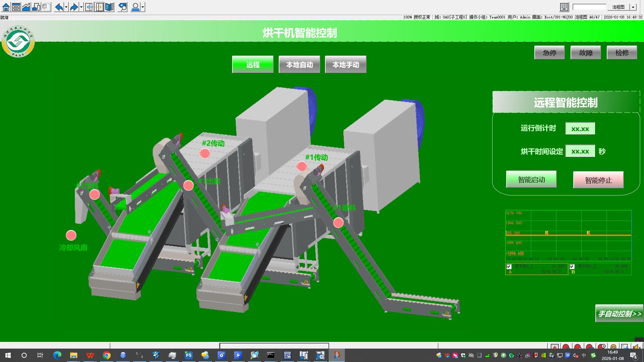644x362 pixels.
Task: Expand the back arrow history dropdown
Action: tap(66, 7)
